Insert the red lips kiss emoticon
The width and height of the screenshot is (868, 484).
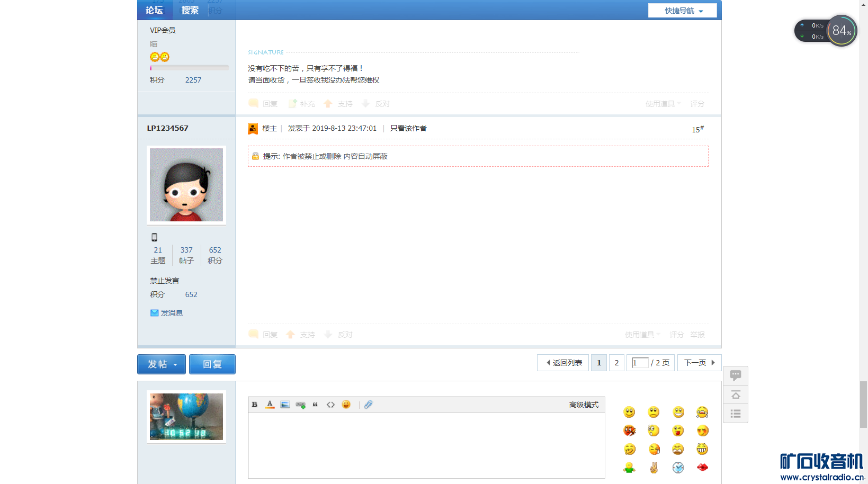pyautogui.click(x=702, y=467)
